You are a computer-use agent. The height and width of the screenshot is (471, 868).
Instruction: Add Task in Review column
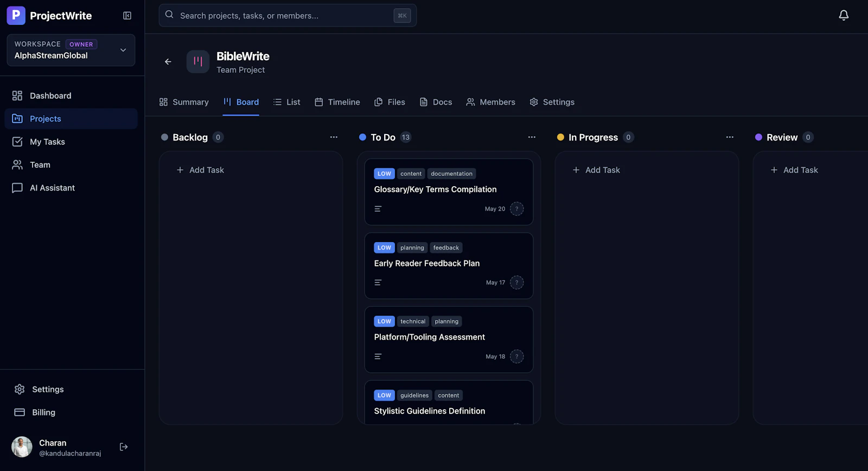click(x=794, y=170)
